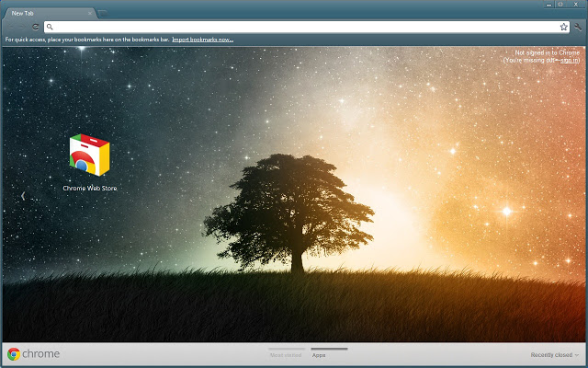Click the Import bookmarks now link
Viewport: 588px width, 368px height.
tap(202, 40)
